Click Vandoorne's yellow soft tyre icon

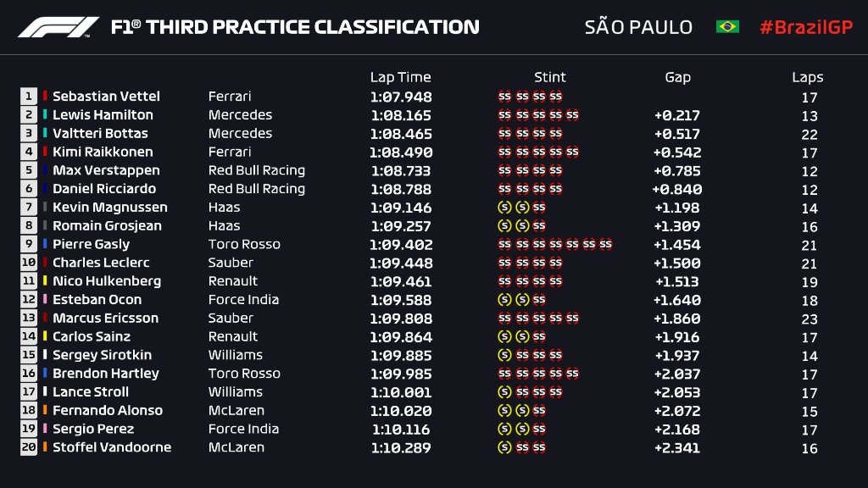[504, 447]
